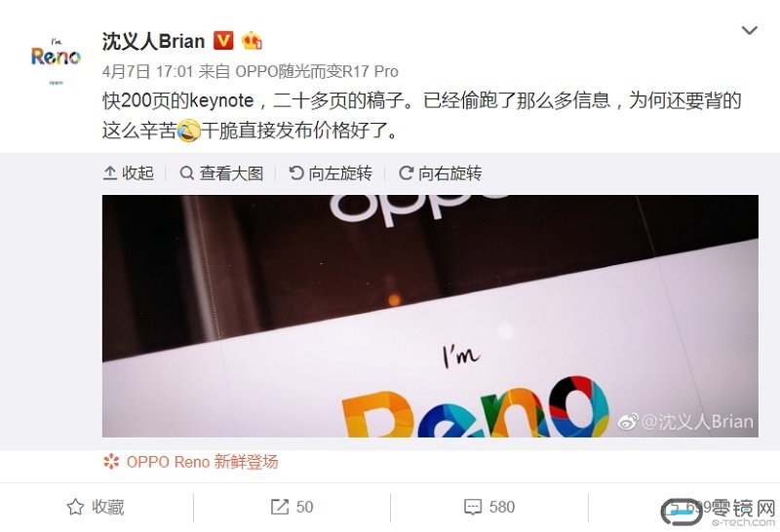Click 查看大图 to view large image

[221, 173]
